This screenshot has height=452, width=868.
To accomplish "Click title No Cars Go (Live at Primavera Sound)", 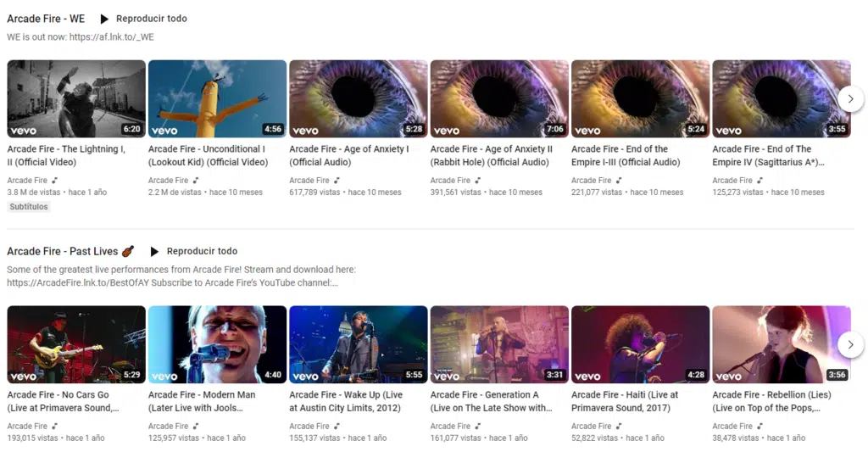I will point(63,402).
